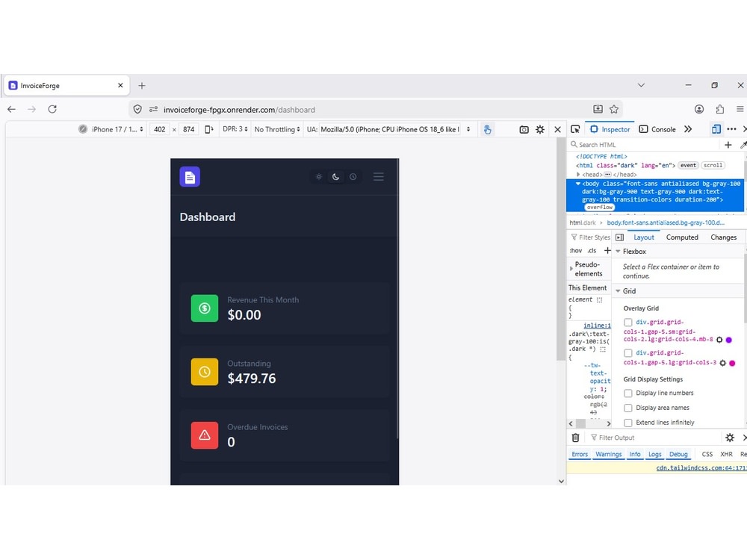This screenshot has height=560, width=747.
Task: Open Firefox account icon
Action: click(x=699, y=109)
